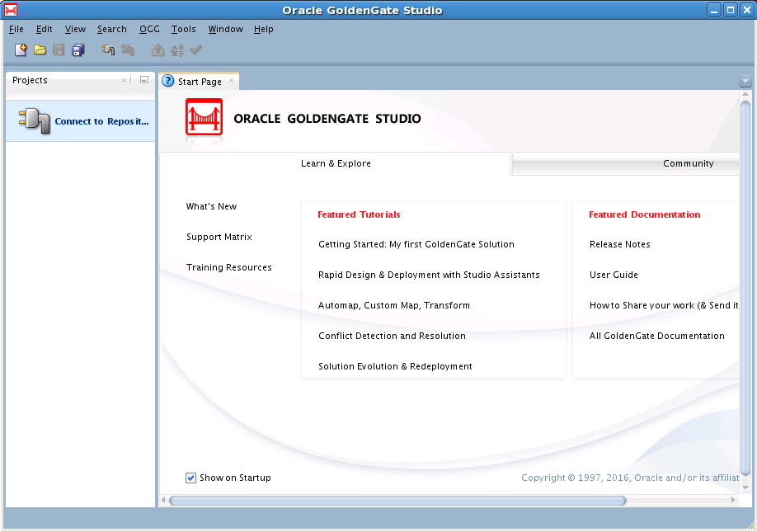This screenshot has height=532, width=757.
Task: Open Conflict Detection and Resolution tutorial
Action: click(392, 336)
